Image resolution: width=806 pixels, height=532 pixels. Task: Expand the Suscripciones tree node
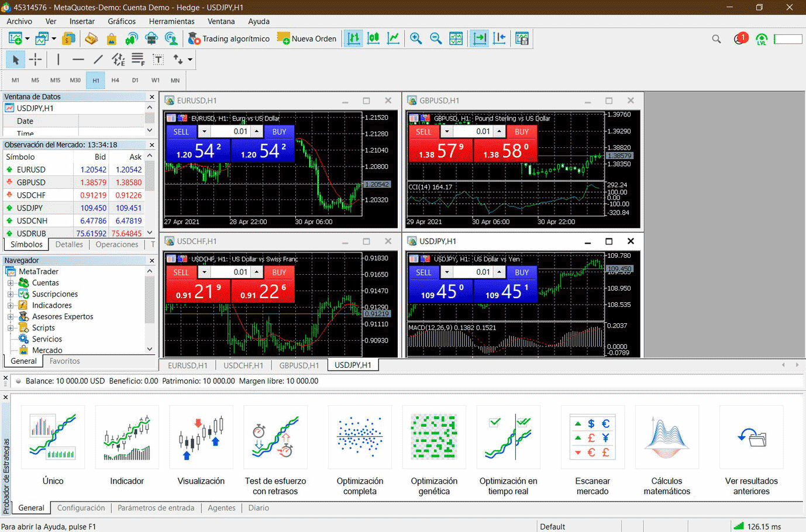coord(11,294)
